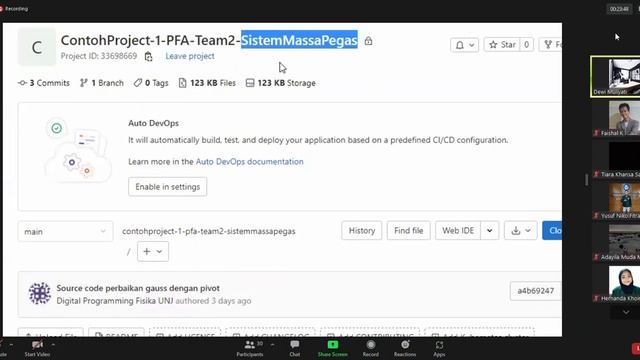Select Adaylia Muda's video thumbnail

[x=616, y=242]
